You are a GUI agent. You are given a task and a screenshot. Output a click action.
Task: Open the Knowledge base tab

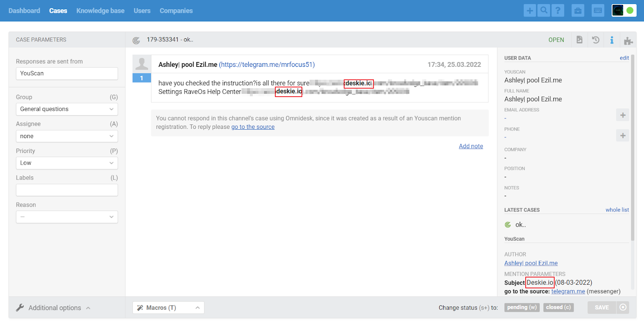(x=100, y=10)
